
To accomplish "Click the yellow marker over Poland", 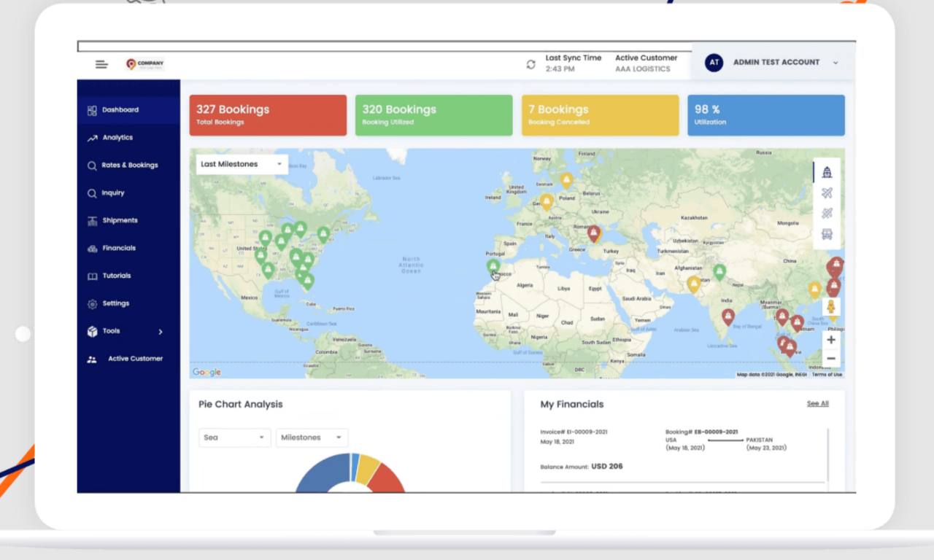I will (x=566, y=180).
